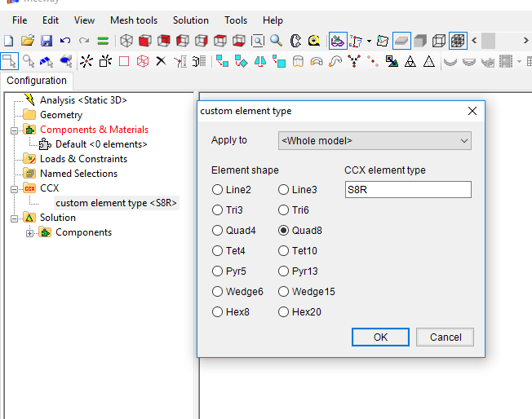The image size is (532, 419).
Task: Click the grey redo arrow
Action: 84,41
